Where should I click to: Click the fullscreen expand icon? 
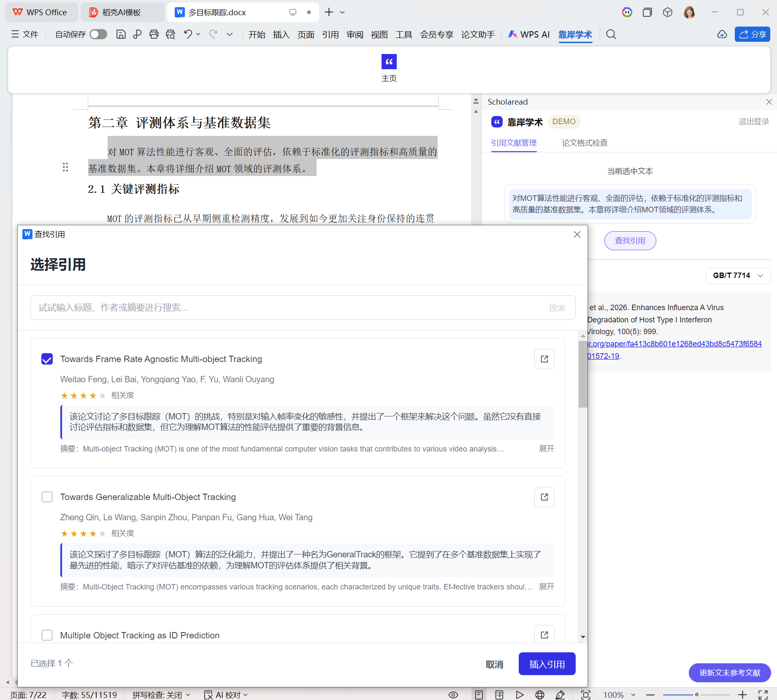click(763, 695)
